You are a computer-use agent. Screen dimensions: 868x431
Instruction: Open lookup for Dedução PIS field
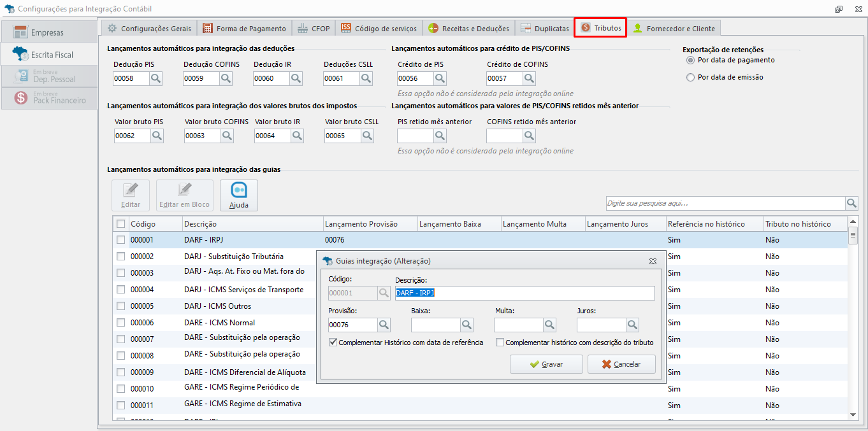coord(157,78)
